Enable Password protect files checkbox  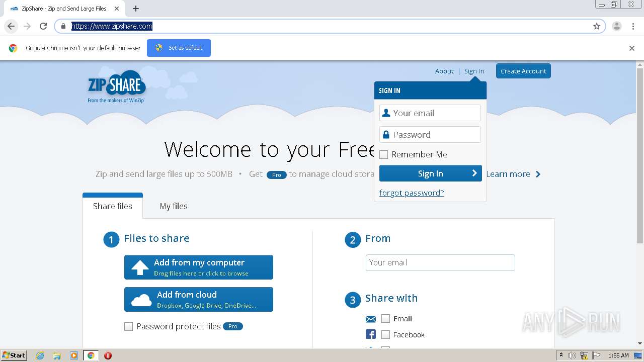(x=128, y=327)
